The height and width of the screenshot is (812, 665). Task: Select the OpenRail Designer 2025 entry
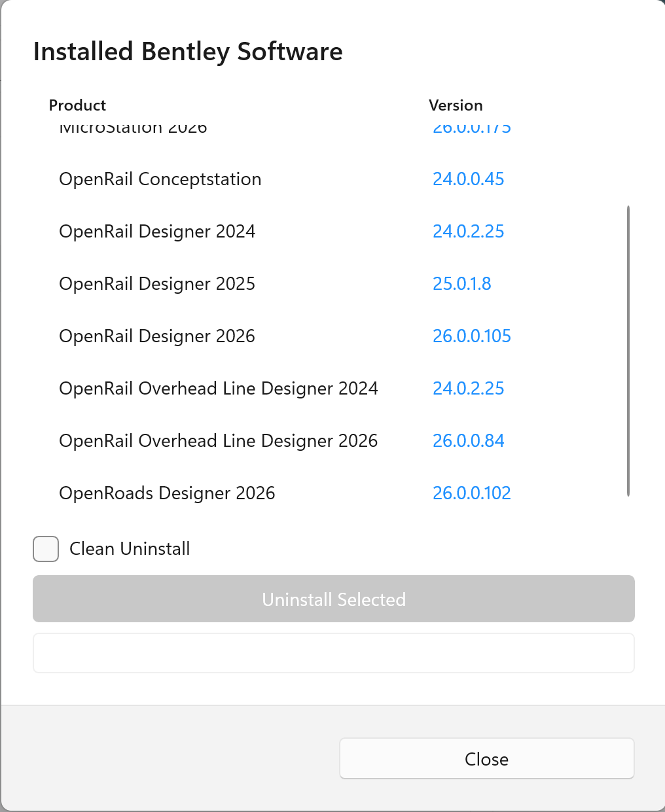click(157, 283)
